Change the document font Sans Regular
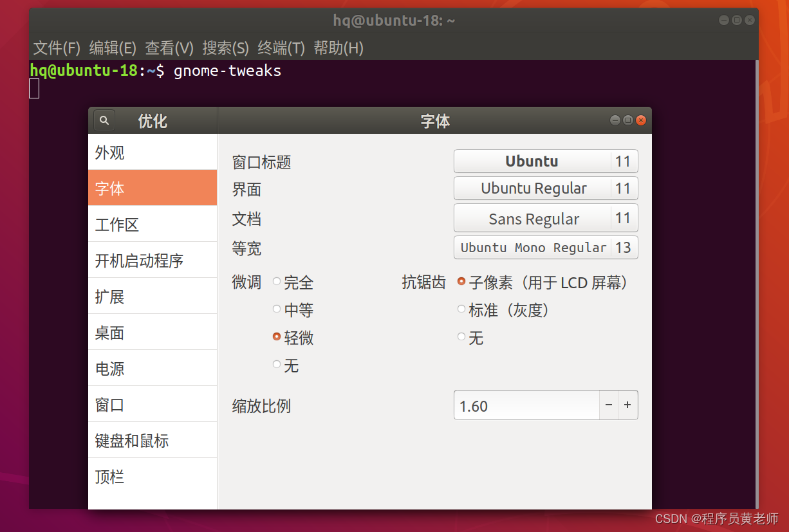Viewport: 789px width, 532px height. 546,218
